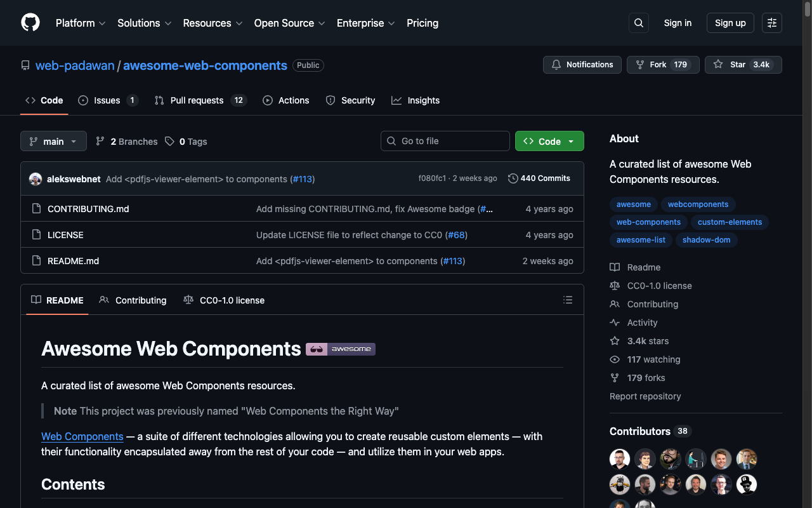Switch to the Pull requests tab
Image resolution: width=812 pixels, height=508 pixels.
pos(197,100)
